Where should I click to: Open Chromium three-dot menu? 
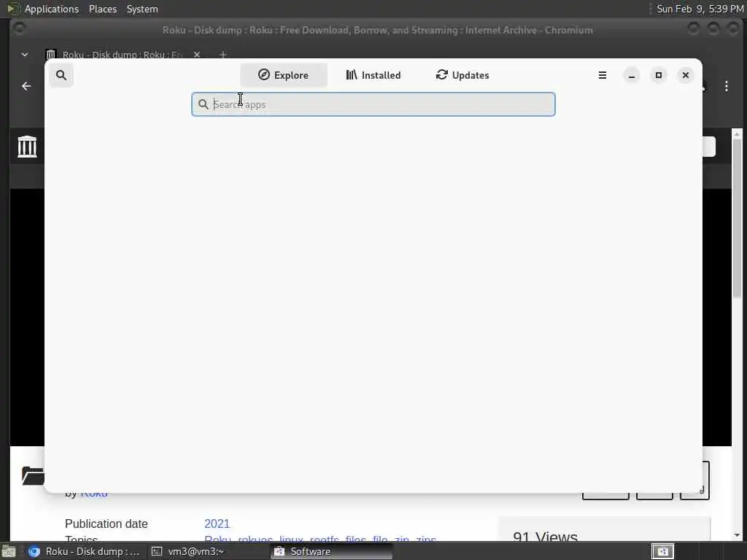click(x=726, y=86)
